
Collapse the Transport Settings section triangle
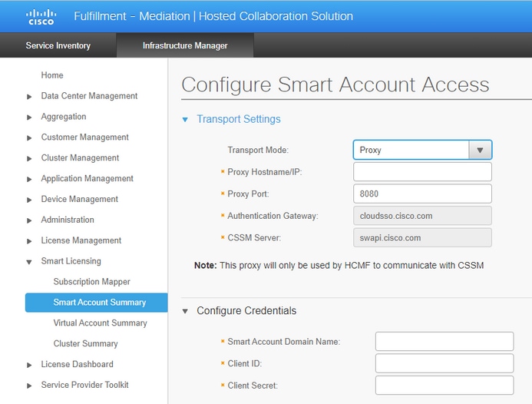[185, 120]
